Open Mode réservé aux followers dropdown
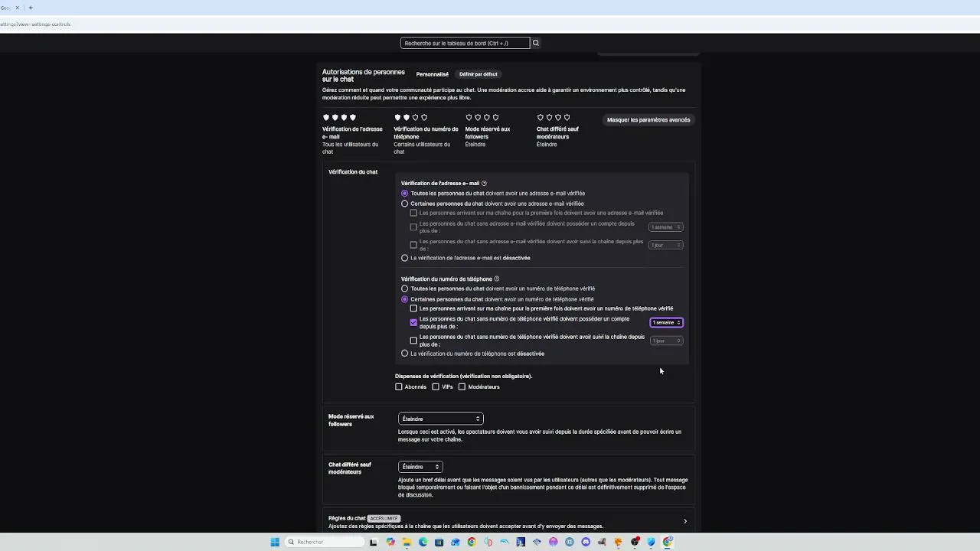 [440, 419]
